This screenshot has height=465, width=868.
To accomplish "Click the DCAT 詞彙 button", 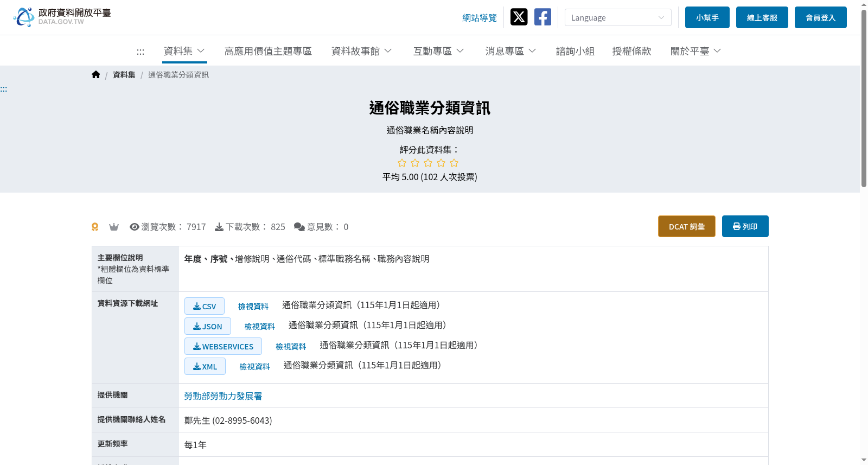I will click(687, 226).
